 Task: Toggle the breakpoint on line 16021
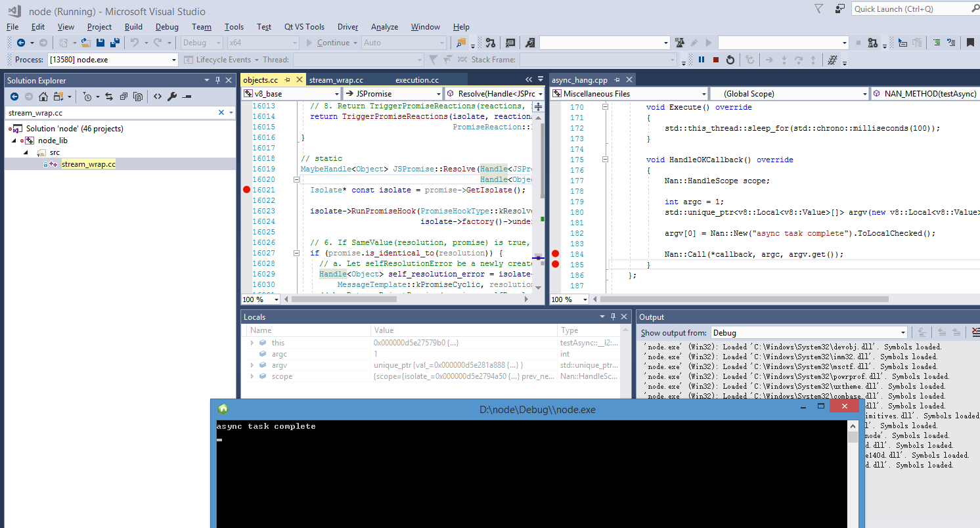tap(246, 190)
